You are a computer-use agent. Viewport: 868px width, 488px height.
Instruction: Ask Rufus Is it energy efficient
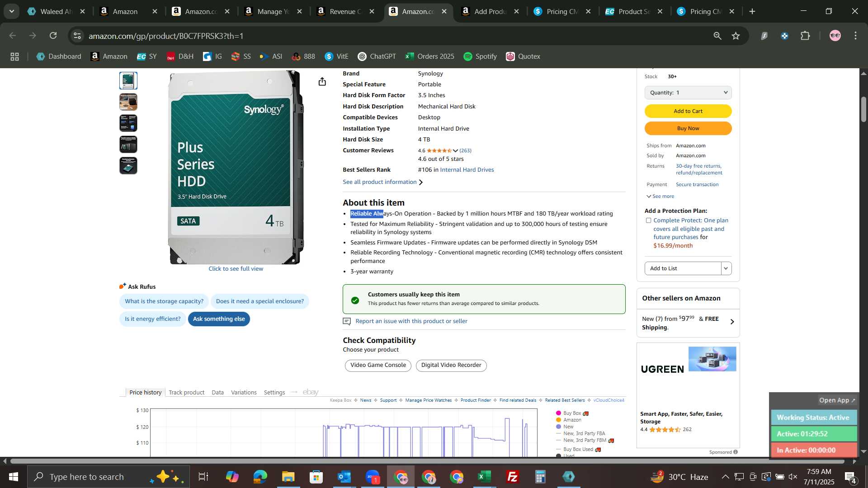tap(152, 319)
